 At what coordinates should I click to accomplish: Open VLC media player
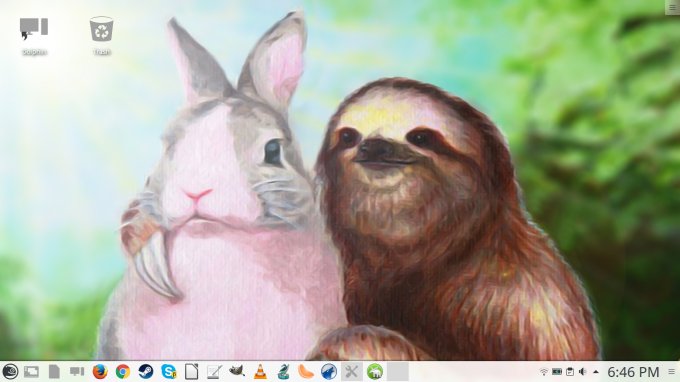(260, 372)
